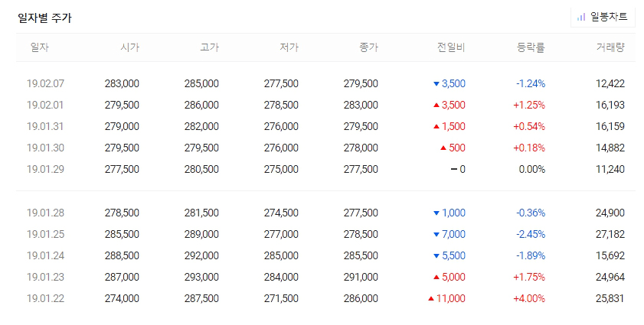Click the 등락률 column header
This screenshot has height=325, width=644.
point(531,47)
